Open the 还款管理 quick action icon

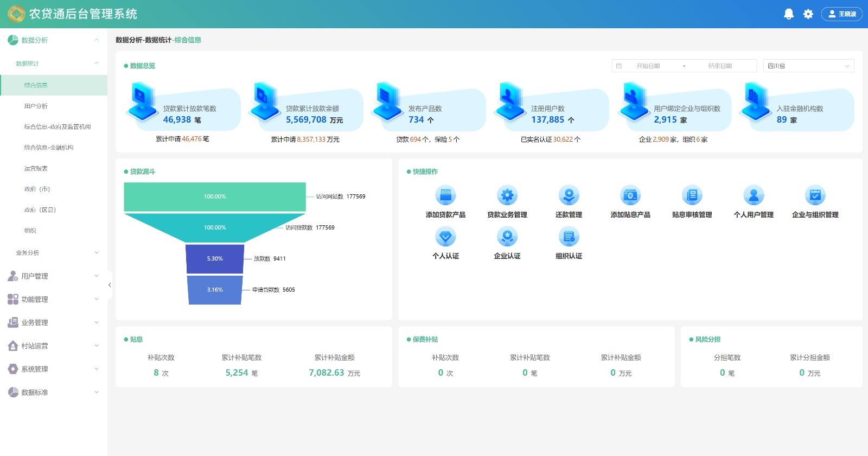[569, 195]
